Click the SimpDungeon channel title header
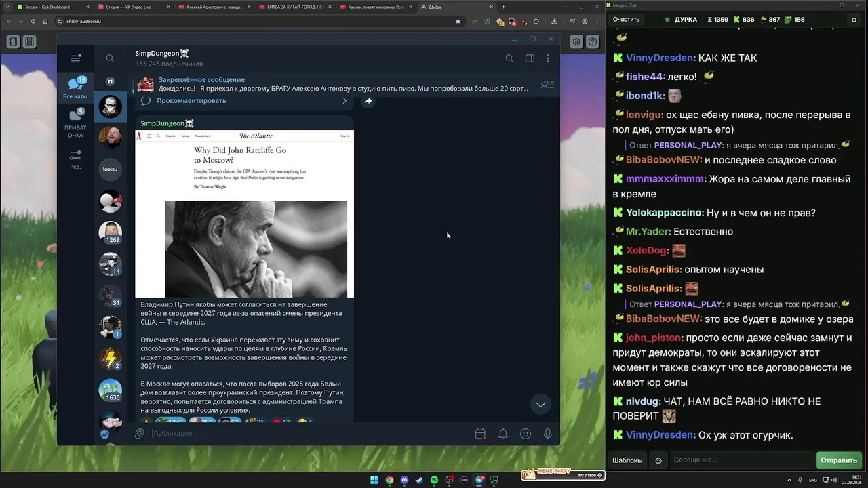Viewport: 868px width, 488px height. click(x=162, y=53)
